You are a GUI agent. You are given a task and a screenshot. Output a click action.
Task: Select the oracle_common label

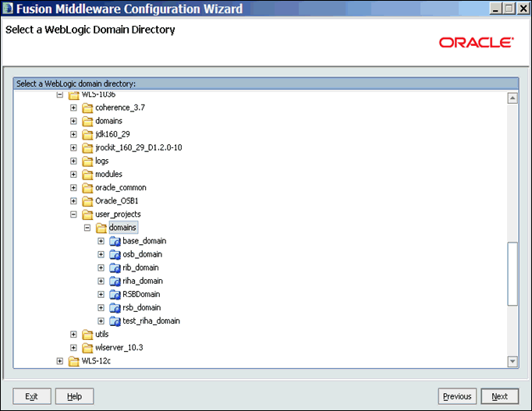(x=121, y=188)
